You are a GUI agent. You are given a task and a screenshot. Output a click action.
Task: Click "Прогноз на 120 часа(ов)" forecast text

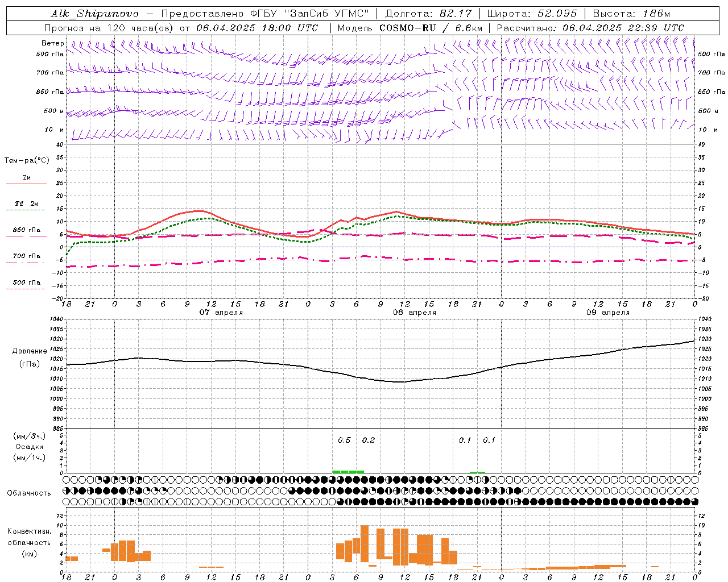[109, 28]
